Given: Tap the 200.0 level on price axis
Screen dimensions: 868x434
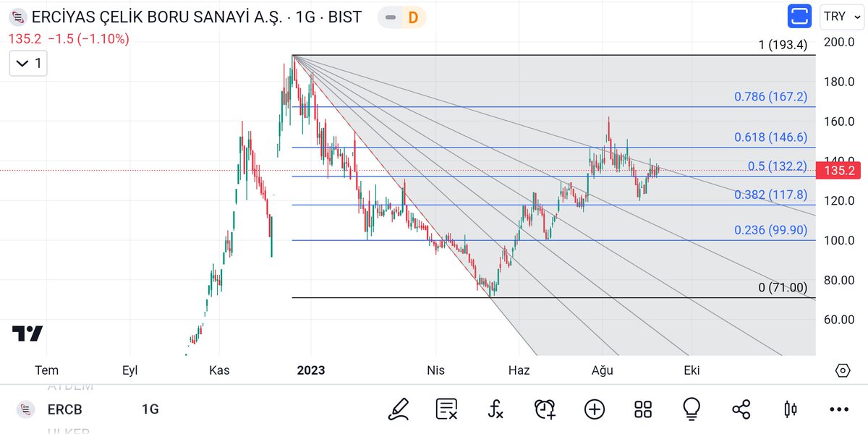Looking at the screenshot, I should 840,42.
